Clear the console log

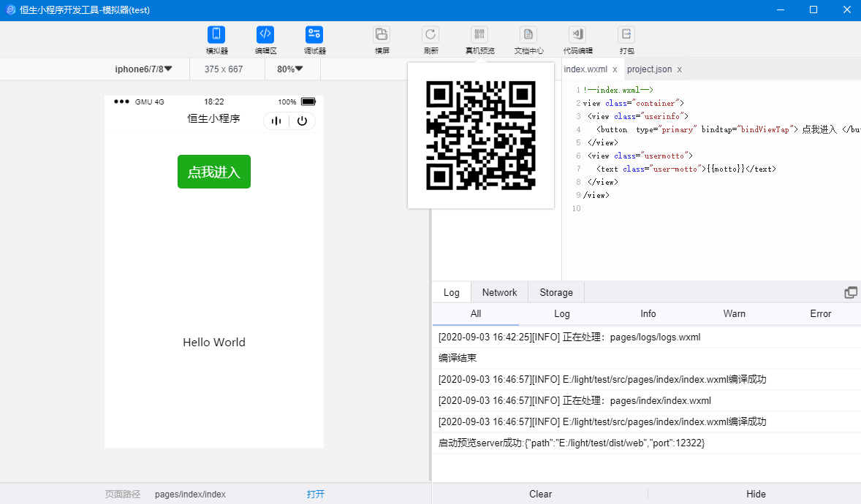540,494
